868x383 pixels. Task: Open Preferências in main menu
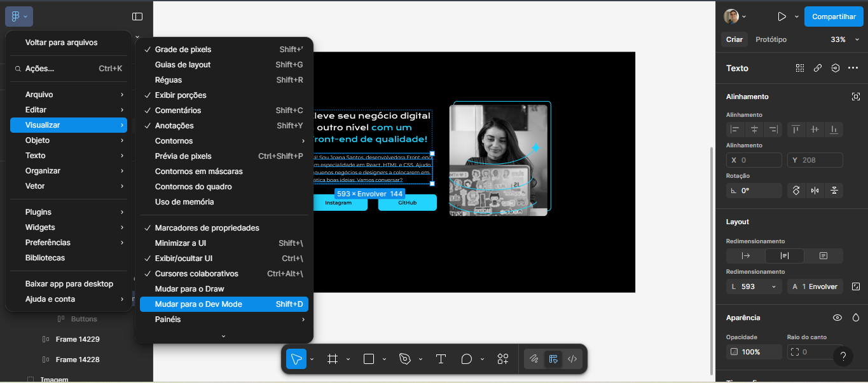coord(69,243)
